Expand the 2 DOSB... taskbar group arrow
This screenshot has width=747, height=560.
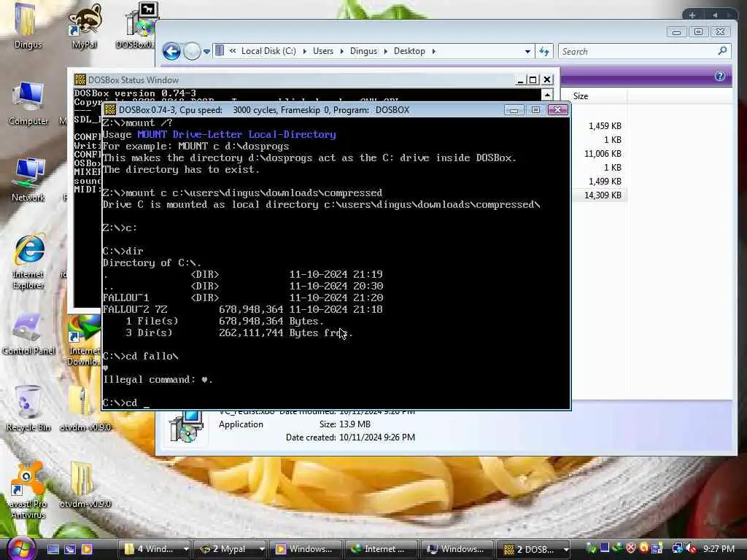pos(566,549)
